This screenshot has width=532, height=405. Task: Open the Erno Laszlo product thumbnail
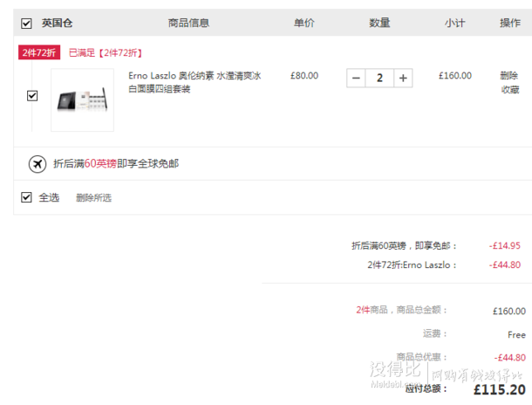83,100
